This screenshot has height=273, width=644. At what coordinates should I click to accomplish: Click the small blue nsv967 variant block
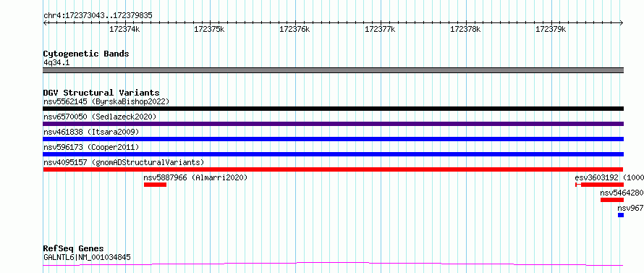[621, 215]
